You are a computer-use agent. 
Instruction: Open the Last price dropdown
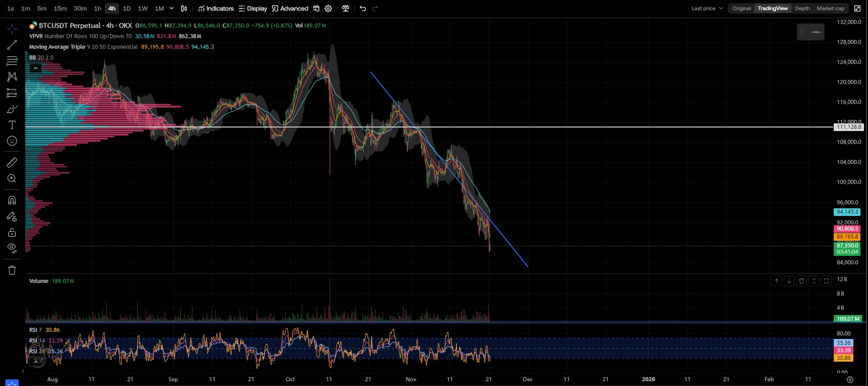(707, 9)
